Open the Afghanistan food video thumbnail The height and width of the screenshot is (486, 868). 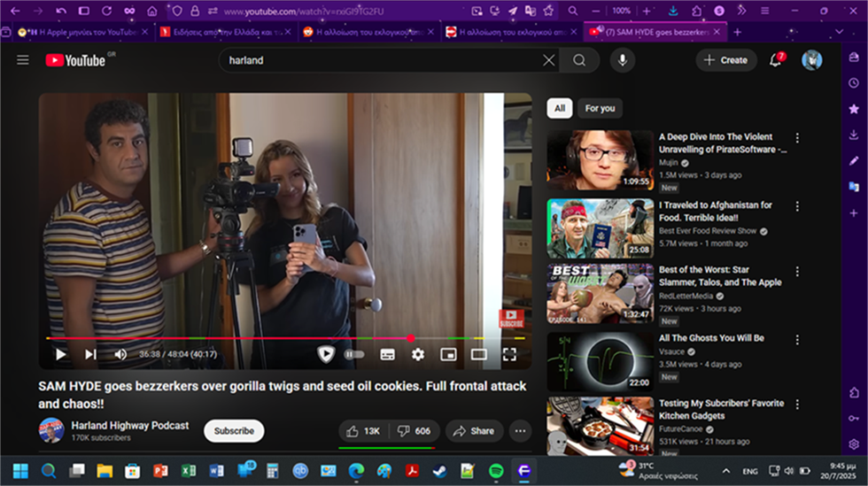(x=601, y=228)
